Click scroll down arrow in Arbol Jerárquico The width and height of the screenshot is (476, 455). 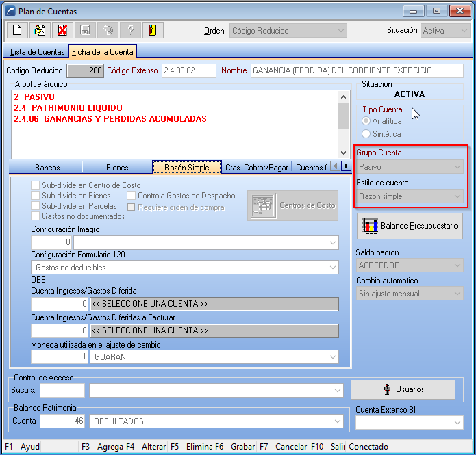point(343,153)
